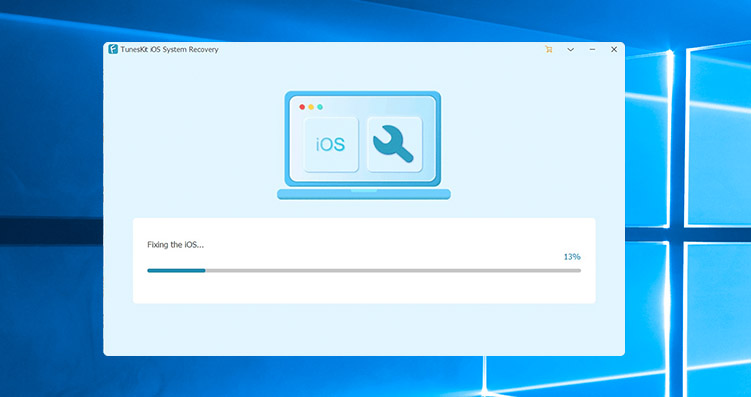Viewport: 751px width, 397px height.
Task: Click the TunesKit logo icon in title bar
Action: pos(113,49)
